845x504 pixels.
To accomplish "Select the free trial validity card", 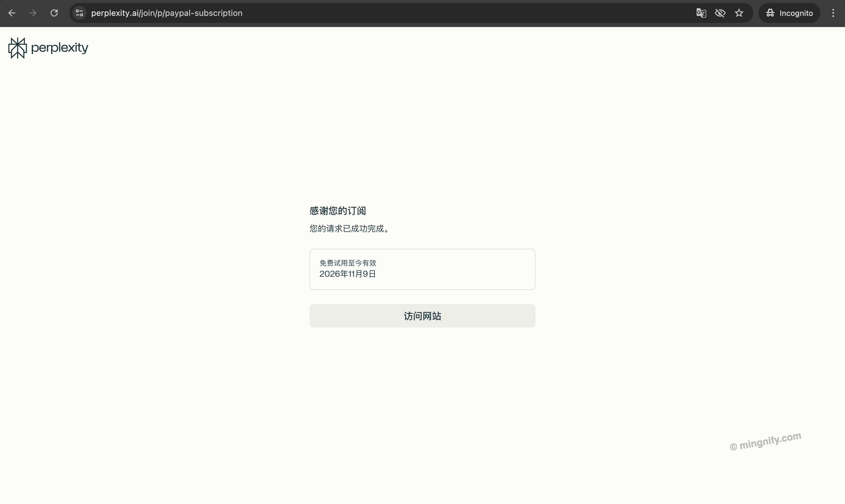I will (422, 269).
